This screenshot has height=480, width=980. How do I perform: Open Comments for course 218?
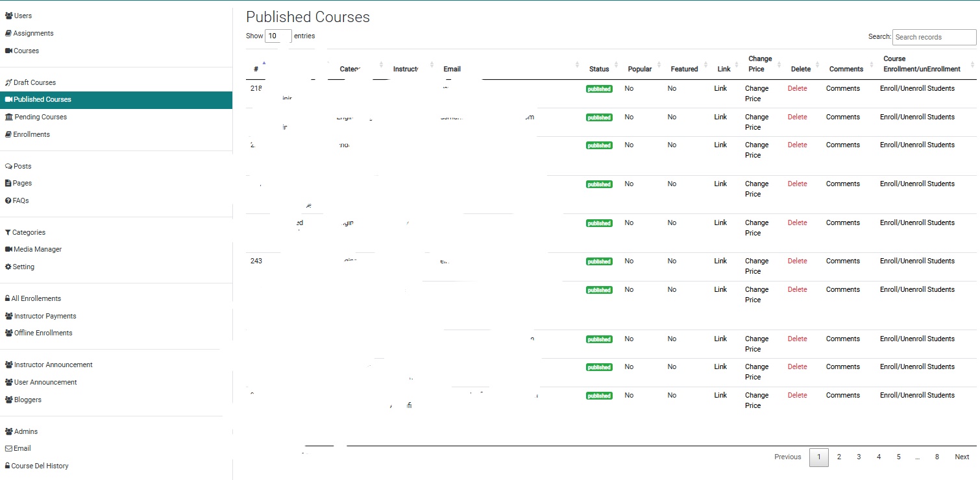pos(843,88)
